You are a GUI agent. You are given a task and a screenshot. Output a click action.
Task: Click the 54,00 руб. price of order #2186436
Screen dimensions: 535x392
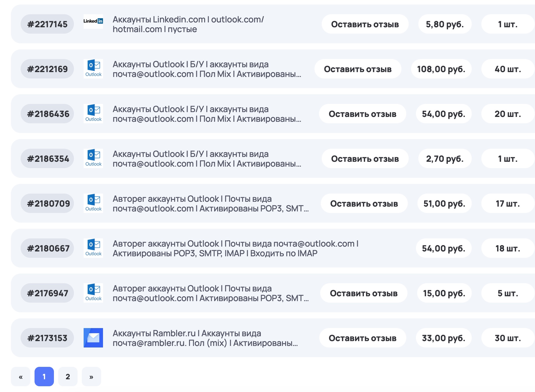coord(444,114)
